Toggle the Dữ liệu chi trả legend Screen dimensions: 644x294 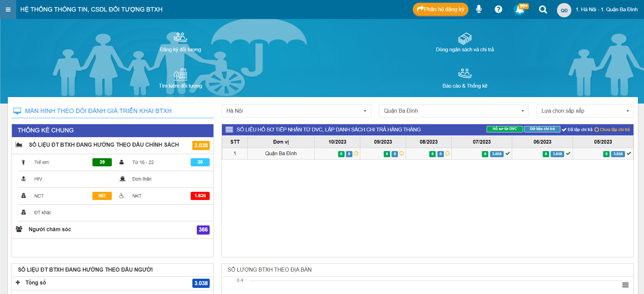pyautogui.click(x=542, y=129)
